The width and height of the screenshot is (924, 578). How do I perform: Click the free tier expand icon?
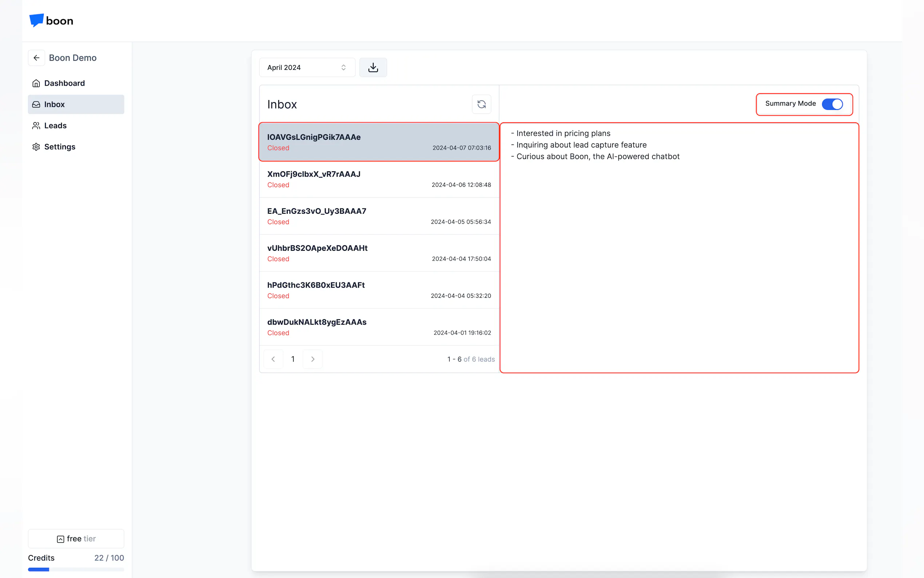click(x=60, y=539)
